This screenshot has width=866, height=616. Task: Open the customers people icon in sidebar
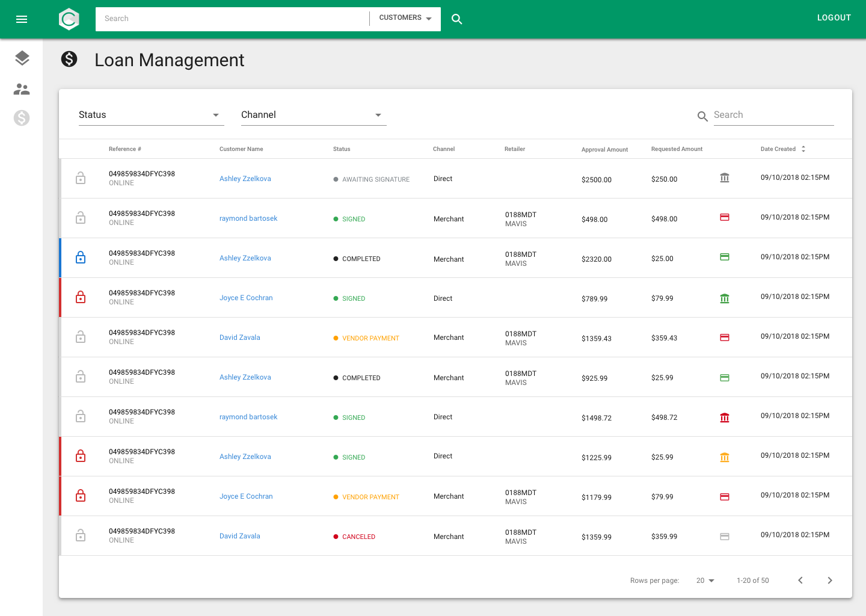(22, 89)
